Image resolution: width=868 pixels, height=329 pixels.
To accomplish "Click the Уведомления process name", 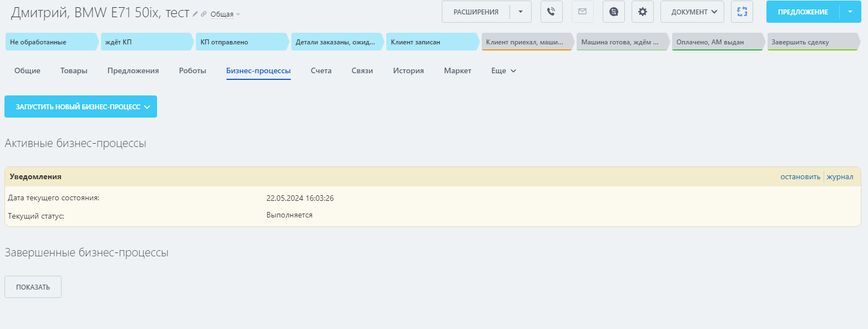I will tap(36, 177).
